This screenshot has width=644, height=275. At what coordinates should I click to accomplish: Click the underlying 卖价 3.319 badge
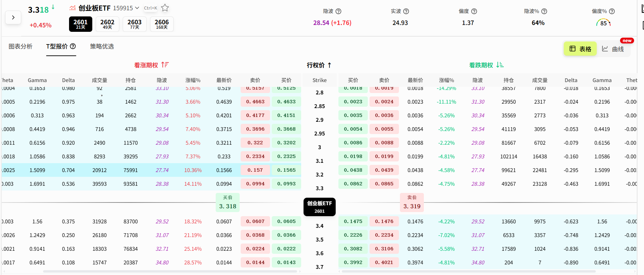[x=412, y=202]
